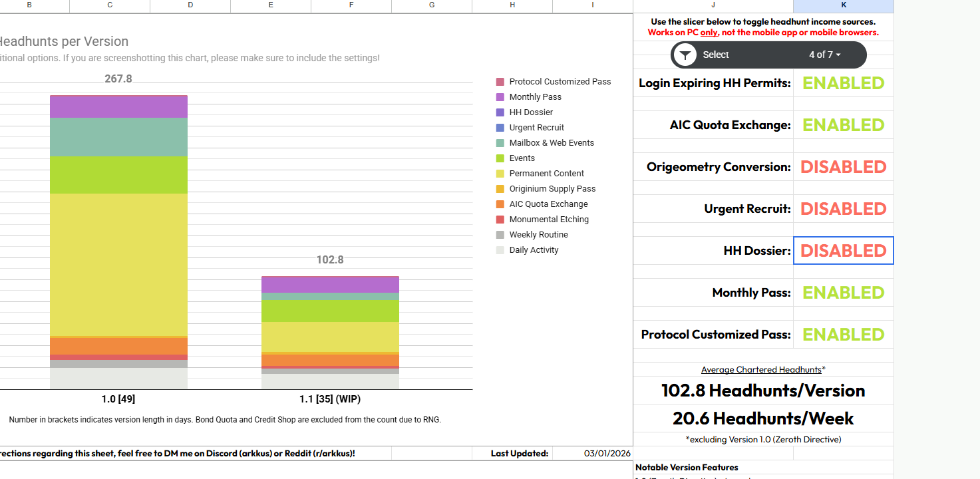Click the slicer filter funnel icon
Screen dimensions: 980x479
[x=685, y=55]
